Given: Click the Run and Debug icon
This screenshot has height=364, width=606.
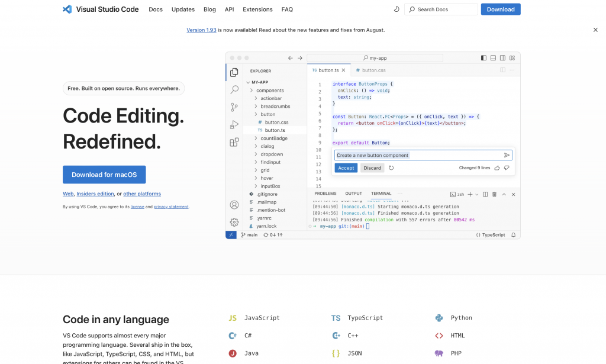Looking at the screenshot, I should click(234, 124).
